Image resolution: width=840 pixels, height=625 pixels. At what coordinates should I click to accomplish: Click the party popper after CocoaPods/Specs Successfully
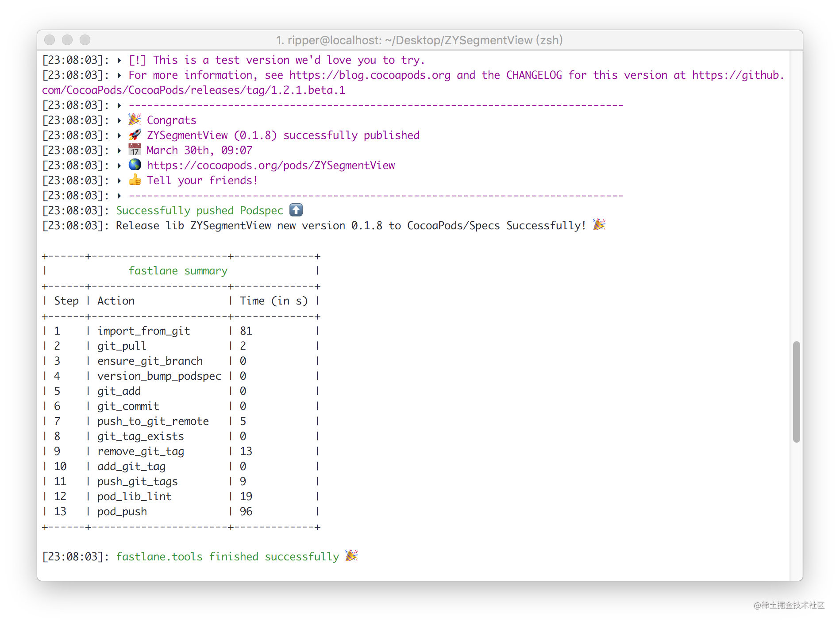599,225
